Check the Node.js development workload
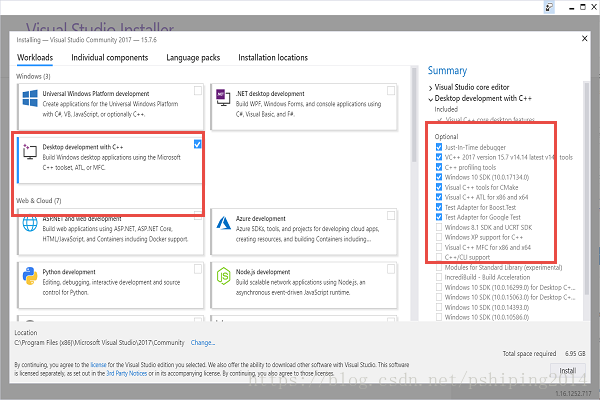The image size is (600, 400). tap(391, 269)
